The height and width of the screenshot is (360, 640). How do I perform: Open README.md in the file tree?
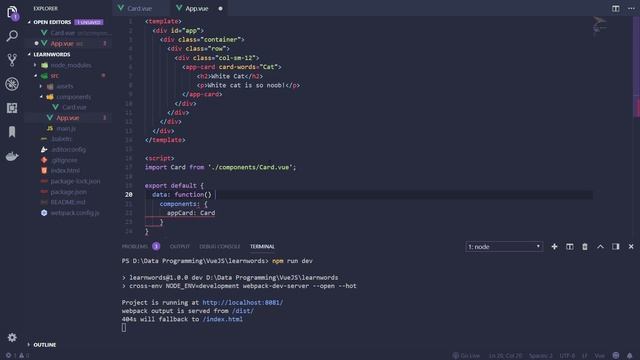pos(68,202)
